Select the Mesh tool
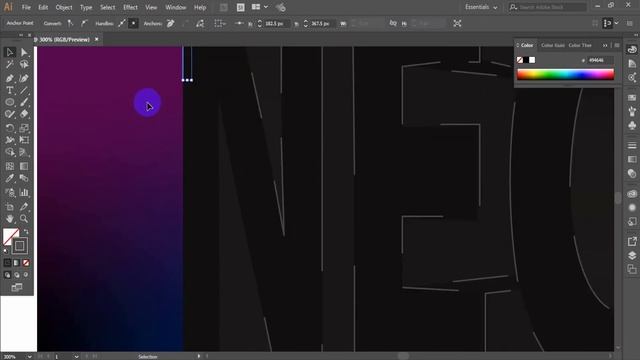 point(10,166)
